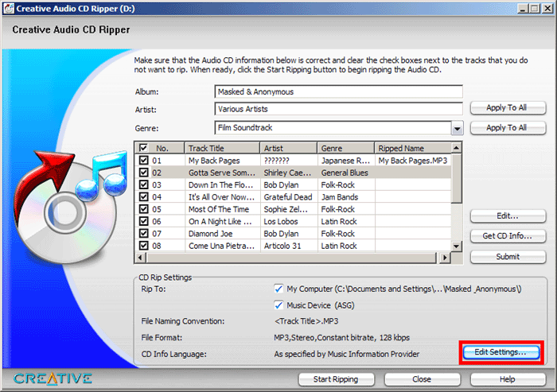Uncheck track 04 It's All Over Now...
557x392 pixels.
(x=143, y=196)
